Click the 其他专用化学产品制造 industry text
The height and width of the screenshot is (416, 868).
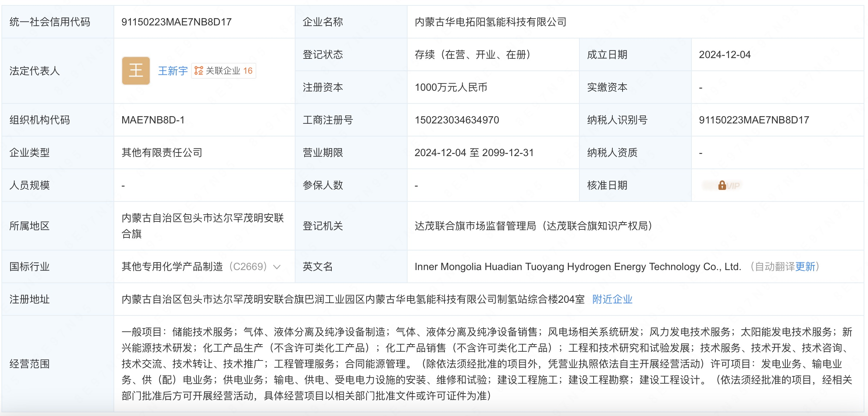172,267
